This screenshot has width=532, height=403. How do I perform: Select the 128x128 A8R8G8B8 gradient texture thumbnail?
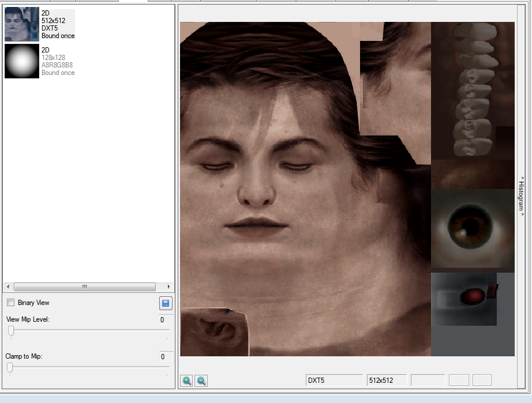click(x=22, y=61)
